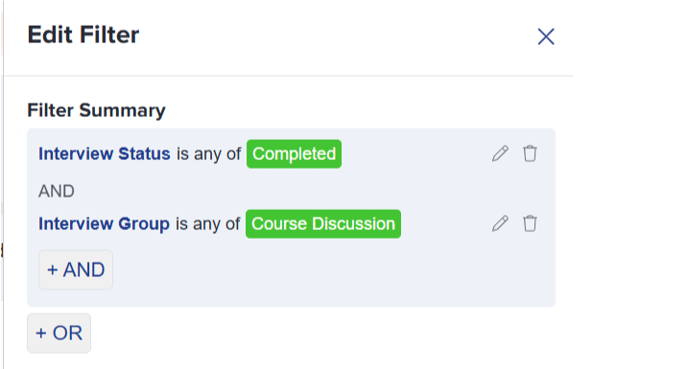Click the AND operator between the conditions

(56, 191)
